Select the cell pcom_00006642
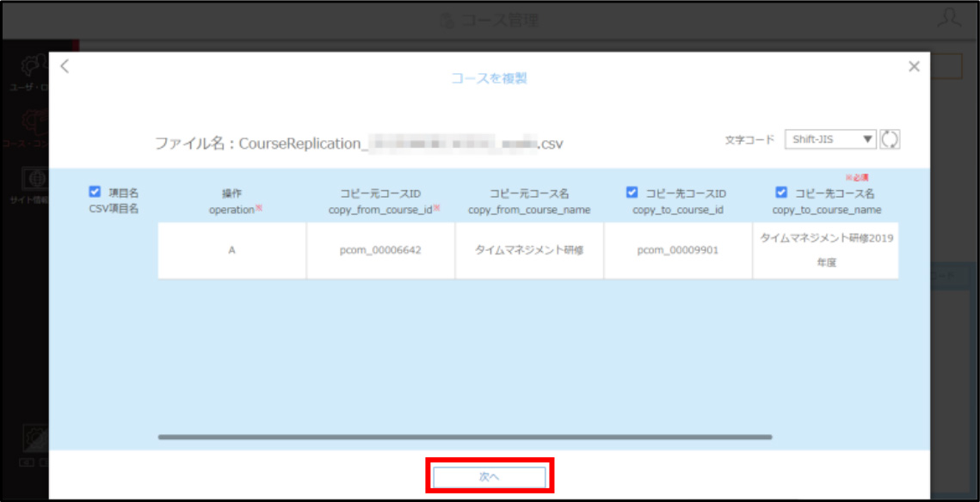Screen dimensions: 980x502 tap(380, 250)
